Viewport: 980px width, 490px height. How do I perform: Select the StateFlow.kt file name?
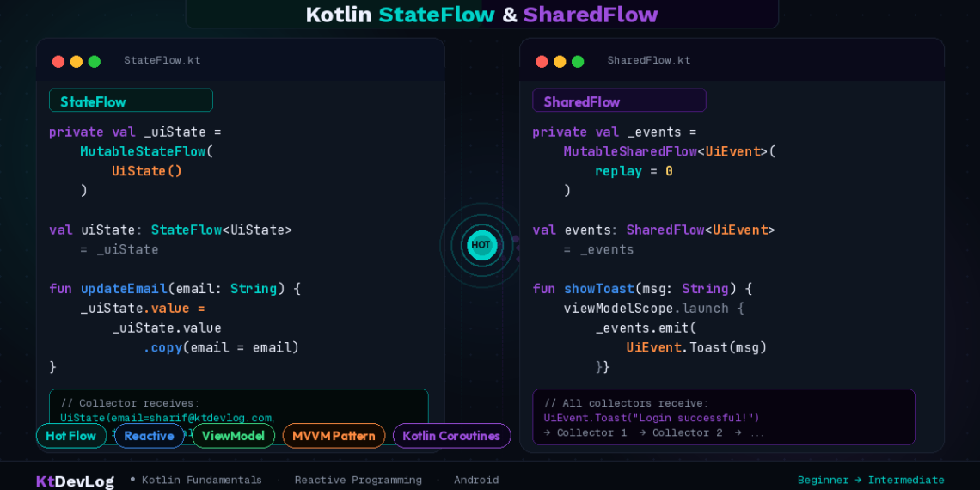(162, 61)
